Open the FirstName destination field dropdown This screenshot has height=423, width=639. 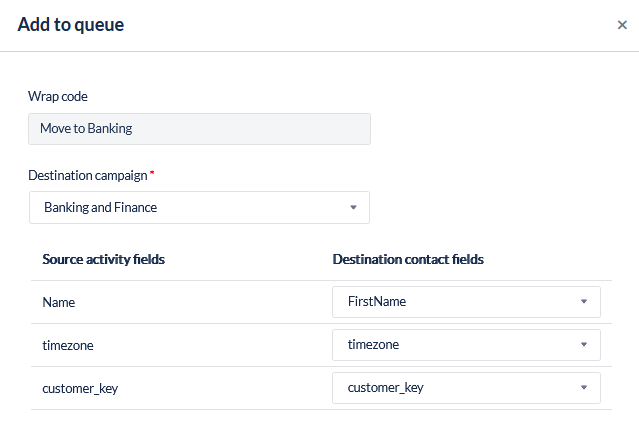[465, 301]
